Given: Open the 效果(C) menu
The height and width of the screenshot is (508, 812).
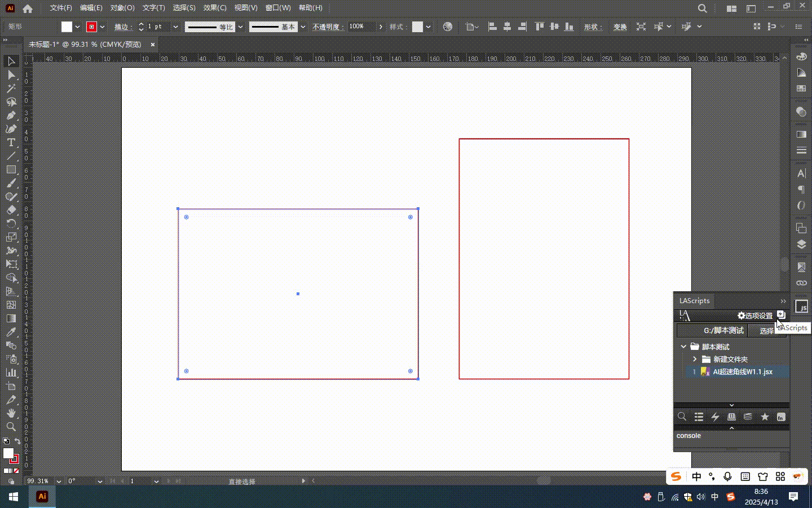Looking at the screenshot, I should [x=215, y=8].
